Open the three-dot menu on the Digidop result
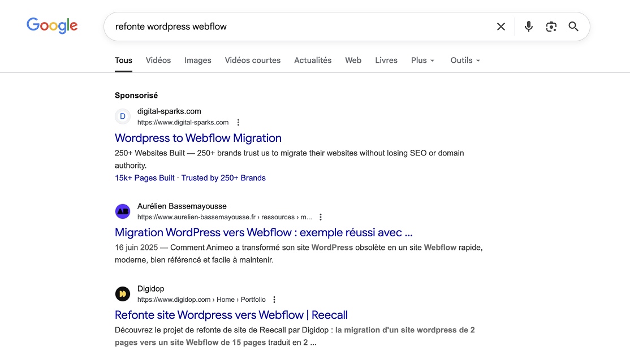 274,299
